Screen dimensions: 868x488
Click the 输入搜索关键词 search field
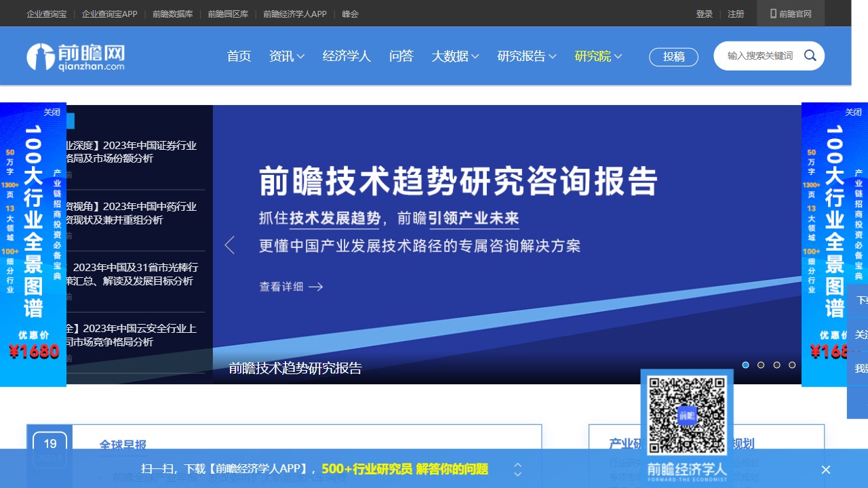click(760, 56)
